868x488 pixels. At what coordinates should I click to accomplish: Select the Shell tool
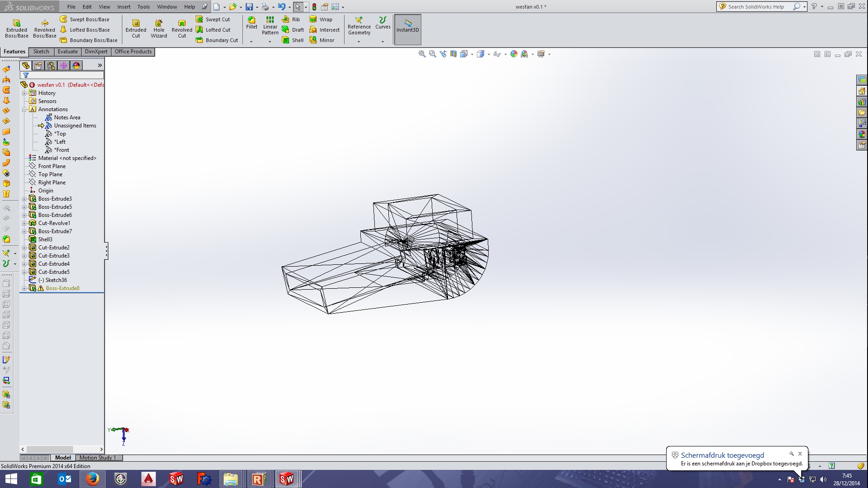(293, 40)
